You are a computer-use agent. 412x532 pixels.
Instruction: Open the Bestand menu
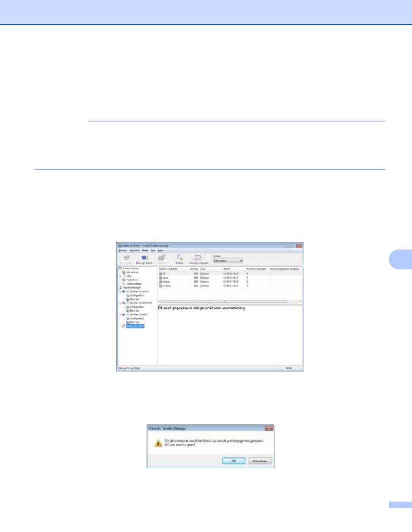point(123,251)
